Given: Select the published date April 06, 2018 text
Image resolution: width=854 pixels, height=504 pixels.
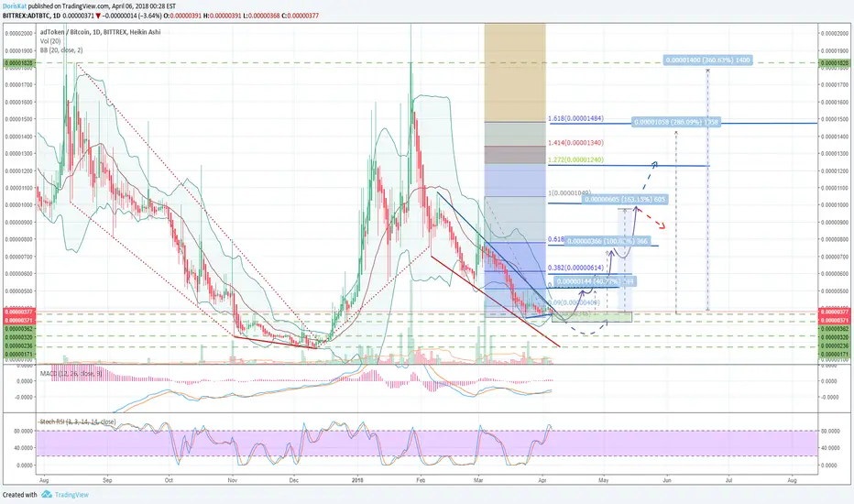Looking at the screenshot, I should point(134,6).
